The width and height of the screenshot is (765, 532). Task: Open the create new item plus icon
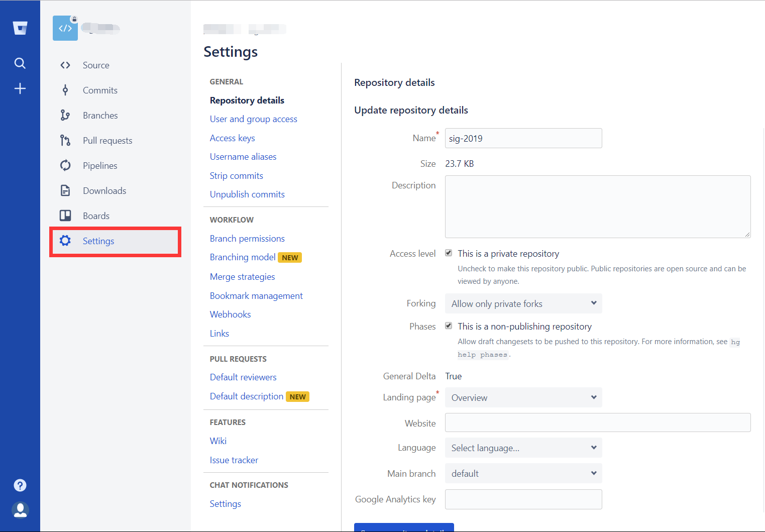coord(20,88)
